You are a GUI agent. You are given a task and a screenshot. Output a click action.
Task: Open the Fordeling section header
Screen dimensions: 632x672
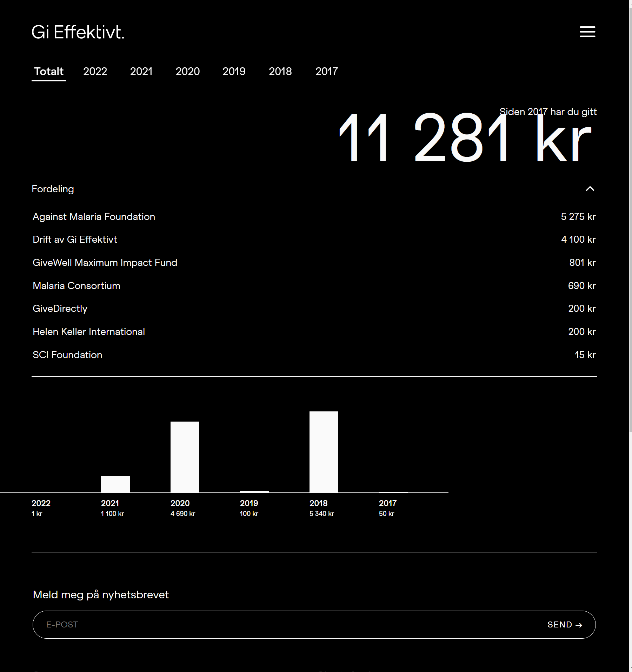click(53, 189)
